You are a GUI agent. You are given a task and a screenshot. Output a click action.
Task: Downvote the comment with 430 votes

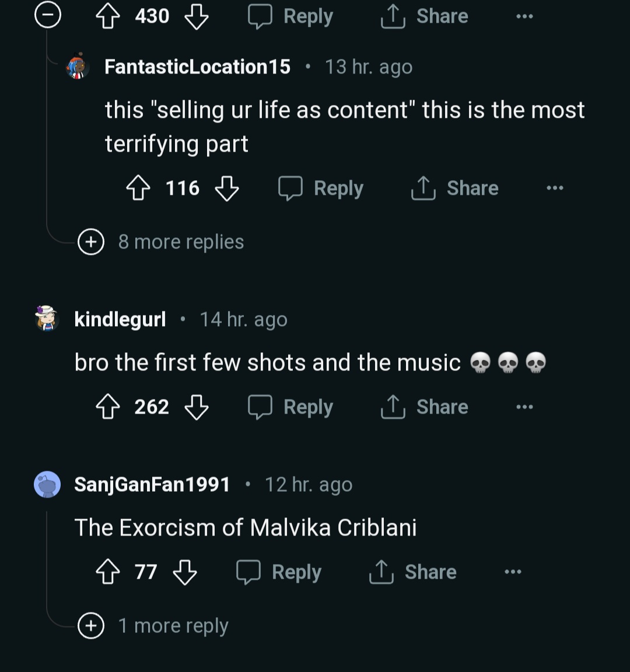tap(197, 16)
